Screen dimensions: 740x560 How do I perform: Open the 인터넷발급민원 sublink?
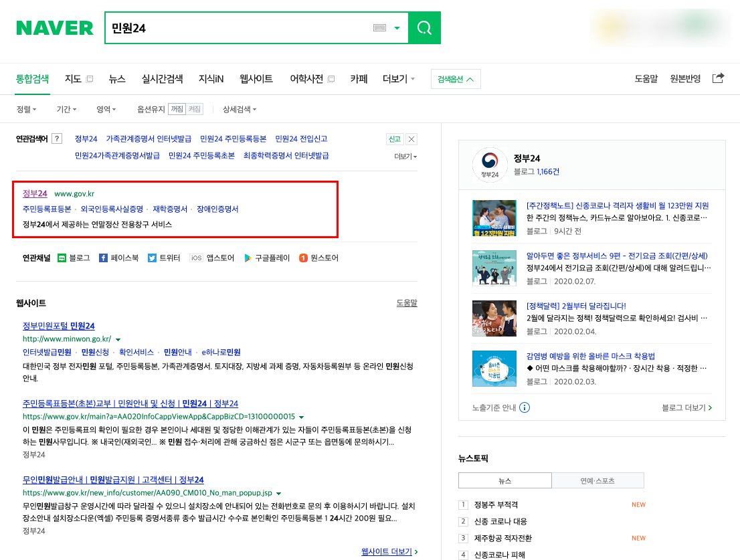[47, 352]
